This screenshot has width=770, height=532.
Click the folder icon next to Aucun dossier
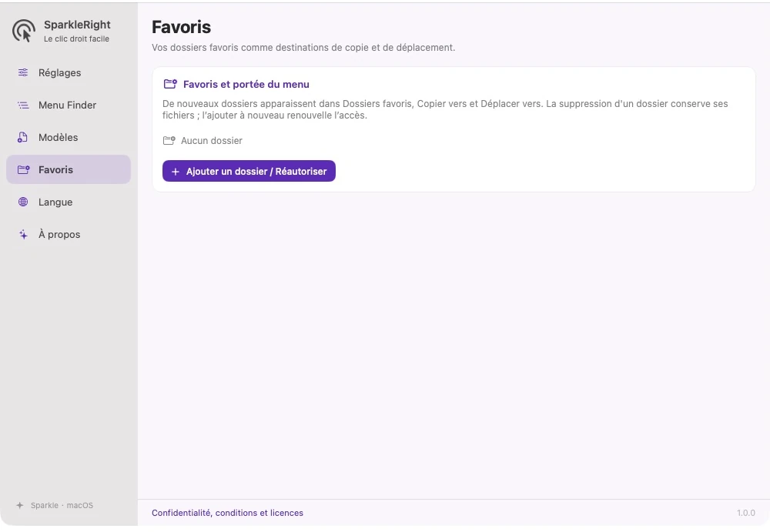(169, 140)
